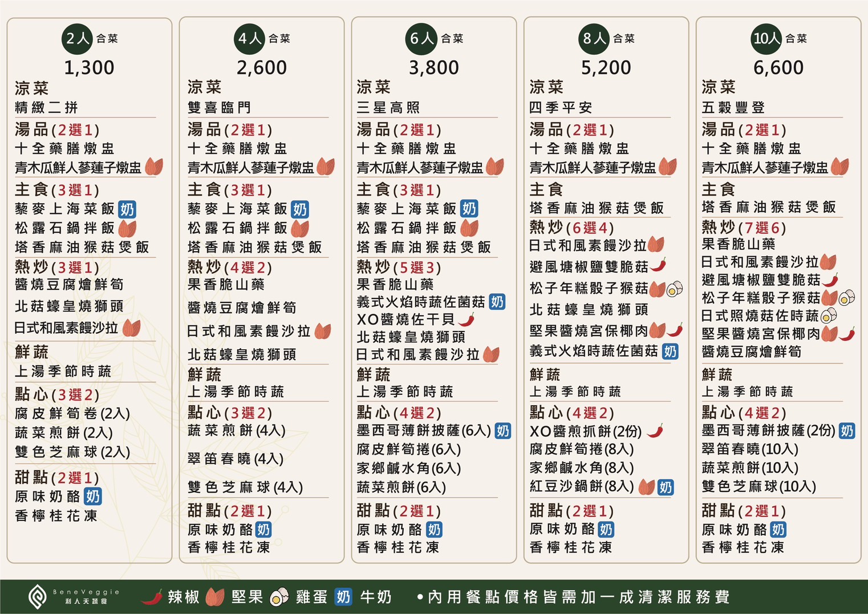Screen dimensions: 868x614
Task: Click 上湯季節時蔬 in the 4人 menu
Action: (x=236, y=391)
